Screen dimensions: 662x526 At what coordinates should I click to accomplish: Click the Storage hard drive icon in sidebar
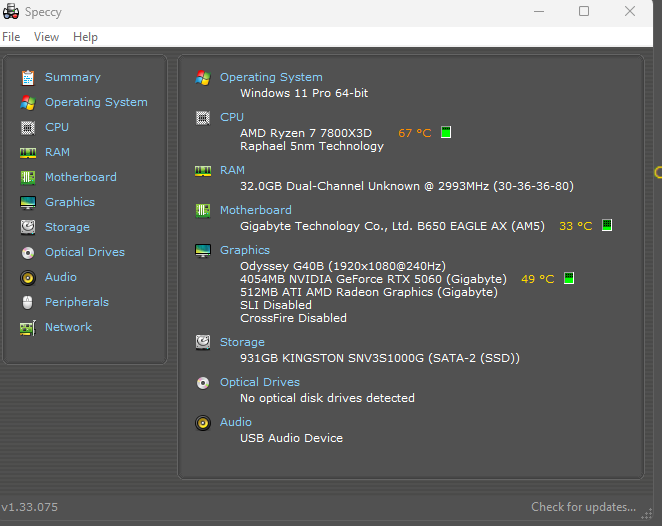[x=28, y=227]
